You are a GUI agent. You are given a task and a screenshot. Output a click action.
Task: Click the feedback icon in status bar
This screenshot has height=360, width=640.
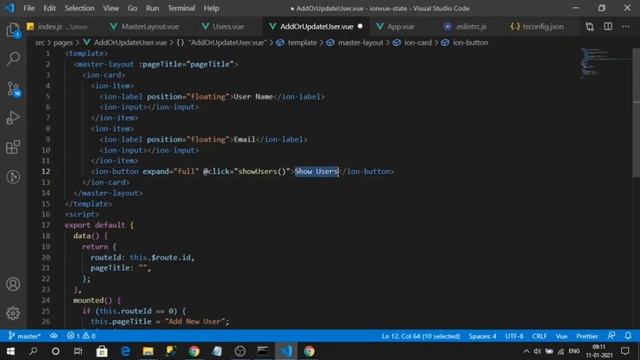coord(611,336)
